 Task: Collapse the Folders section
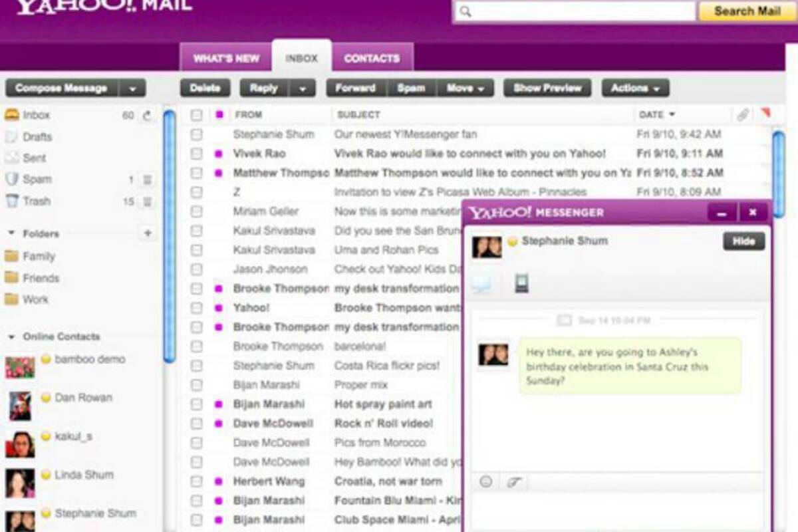(x=11, y=233)
